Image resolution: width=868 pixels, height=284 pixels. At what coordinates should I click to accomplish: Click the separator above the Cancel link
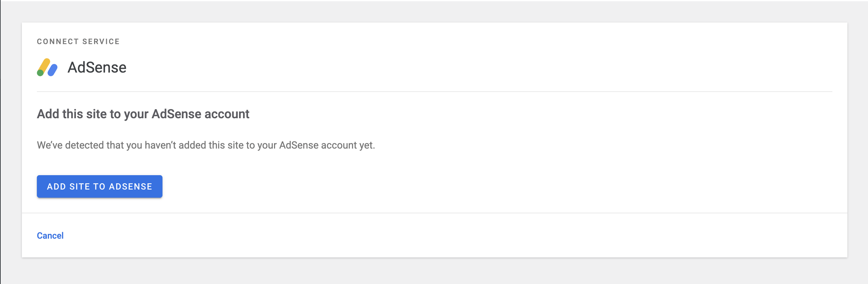pos(434,213)
